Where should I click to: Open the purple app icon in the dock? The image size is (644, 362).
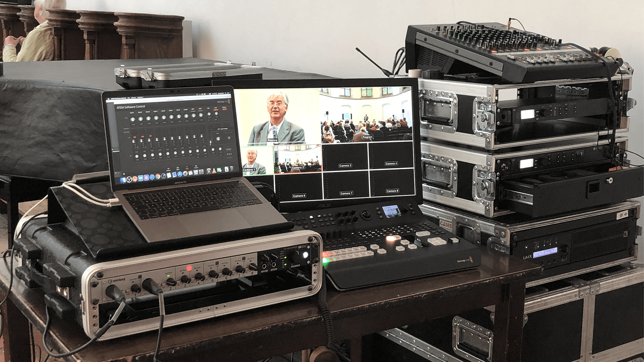click(146, 177)
